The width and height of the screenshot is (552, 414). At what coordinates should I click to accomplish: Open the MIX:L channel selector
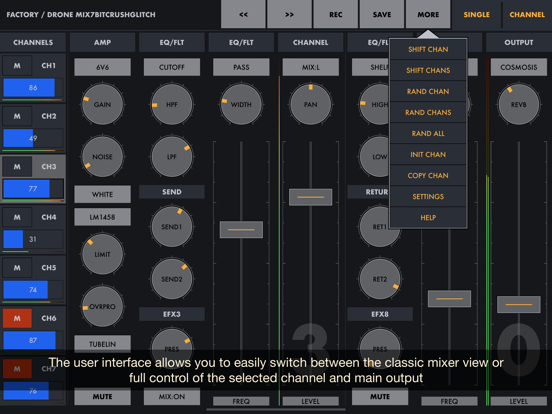[x=310, y=67]
